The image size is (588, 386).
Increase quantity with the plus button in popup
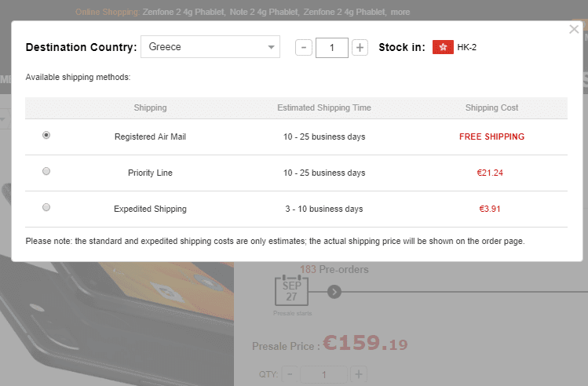[x=360, y=48]
